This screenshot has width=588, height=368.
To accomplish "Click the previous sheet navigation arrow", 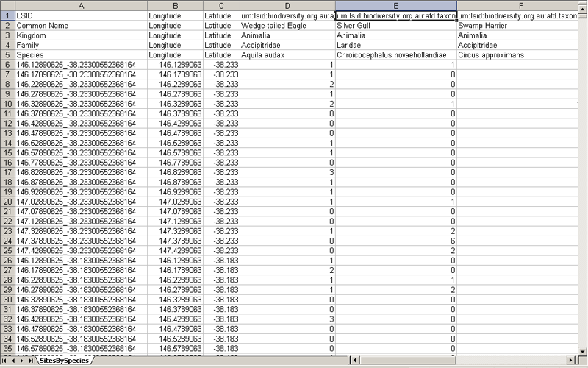I will coord(14,361).
